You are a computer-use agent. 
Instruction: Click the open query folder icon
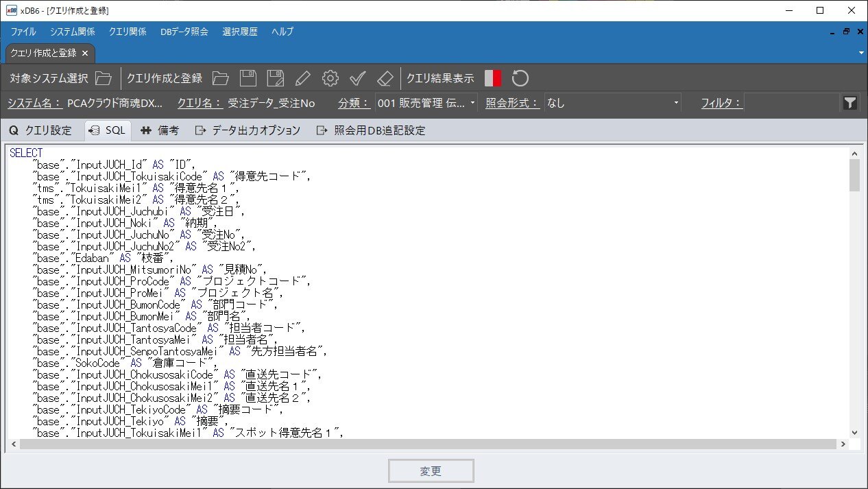[x=220, y=78]
